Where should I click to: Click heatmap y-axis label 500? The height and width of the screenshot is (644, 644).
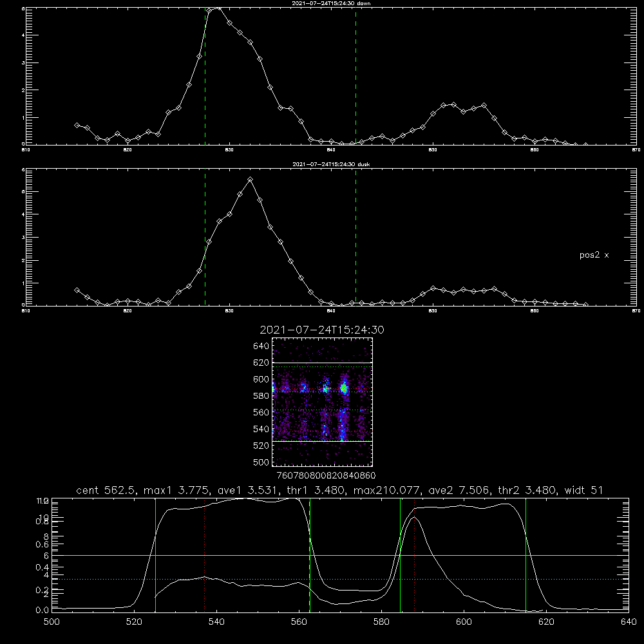[x=261, y=462]
